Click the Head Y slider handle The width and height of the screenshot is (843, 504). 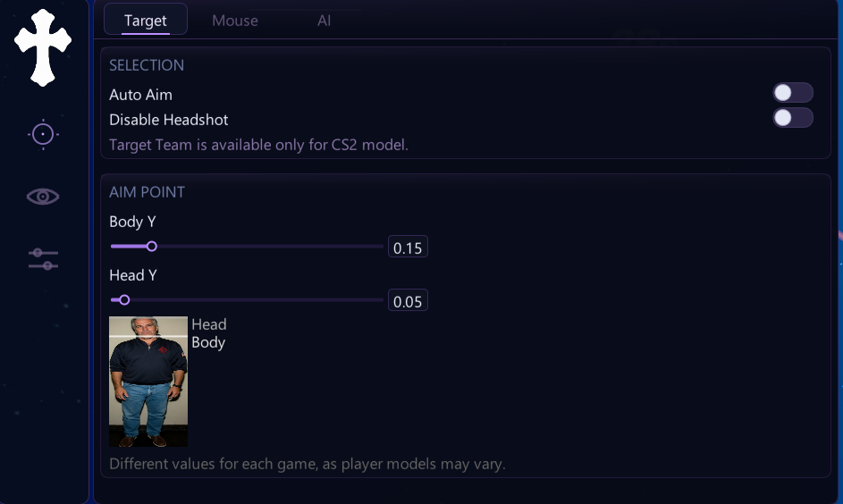(x=124, y=300)
